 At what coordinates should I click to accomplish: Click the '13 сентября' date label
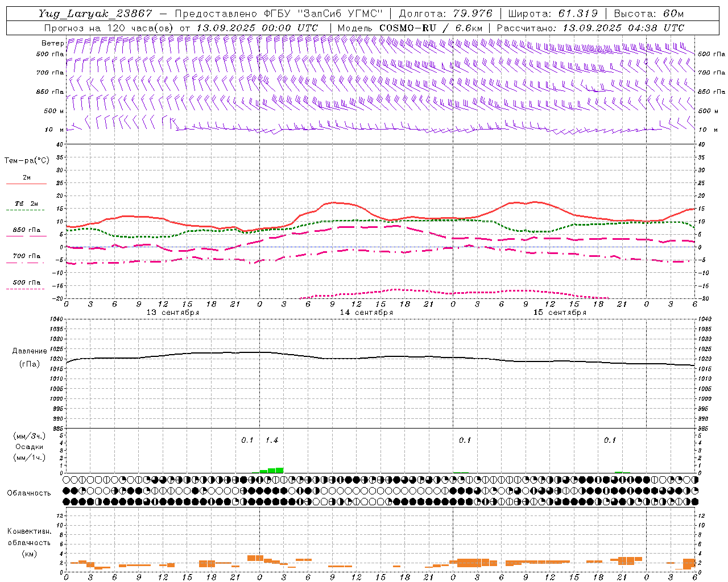click(173, 313)
